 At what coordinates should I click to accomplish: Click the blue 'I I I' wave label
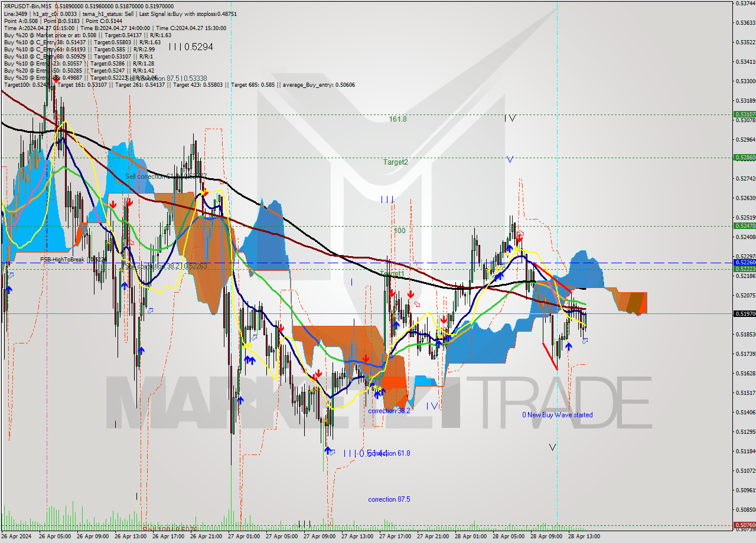[x=387, y=199]
